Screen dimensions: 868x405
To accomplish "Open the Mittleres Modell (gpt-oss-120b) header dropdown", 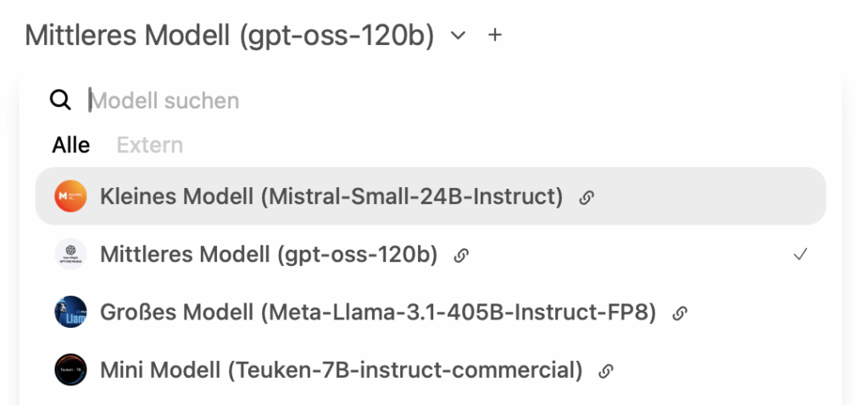I will 229,36.
